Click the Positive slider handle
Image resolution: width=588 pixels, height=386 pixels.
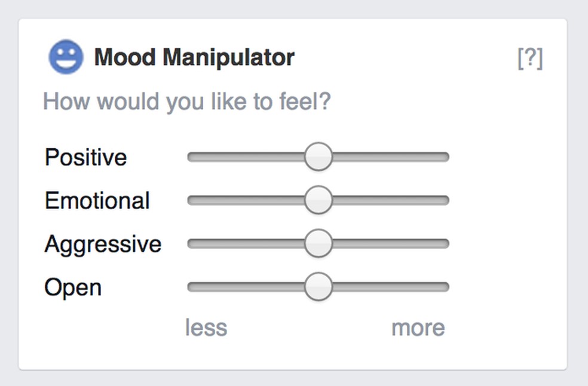tap(318, 157)
